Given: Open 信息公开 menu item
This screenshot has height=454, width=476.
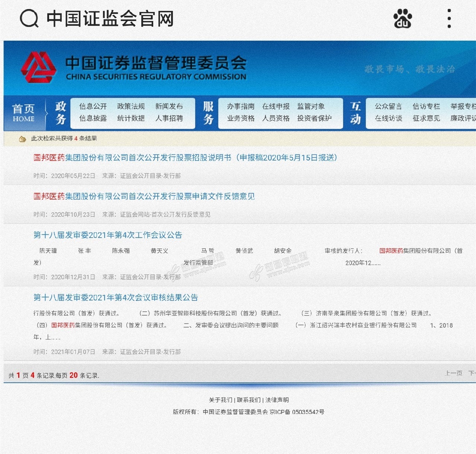Looking at the screenshot, I should coord(93,106).
